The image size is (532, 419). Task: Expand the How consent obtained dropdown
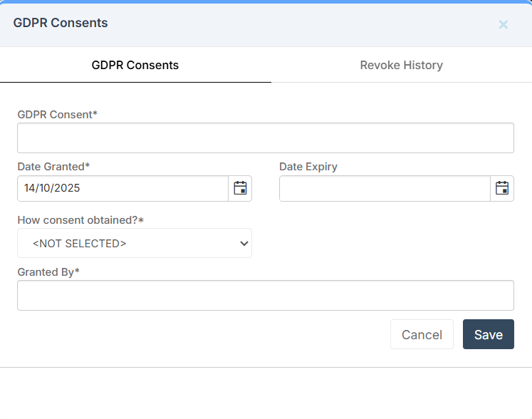(134, 243)
